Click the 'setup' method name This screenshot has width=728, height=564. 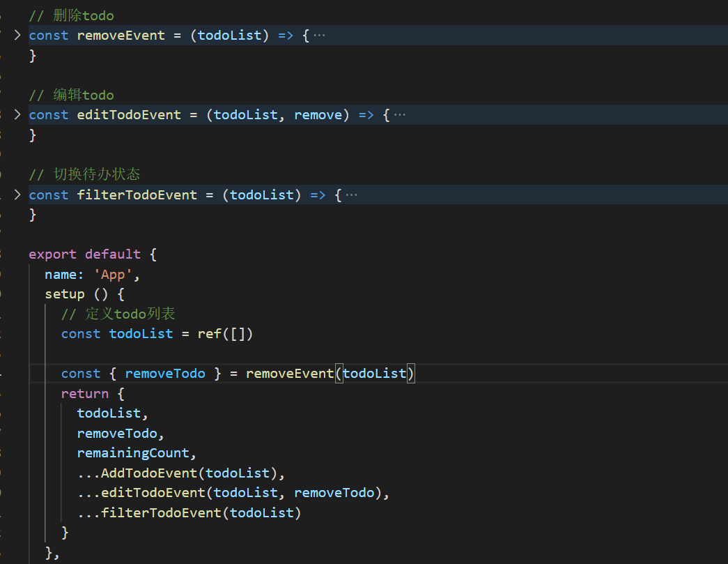coord(65,294)
